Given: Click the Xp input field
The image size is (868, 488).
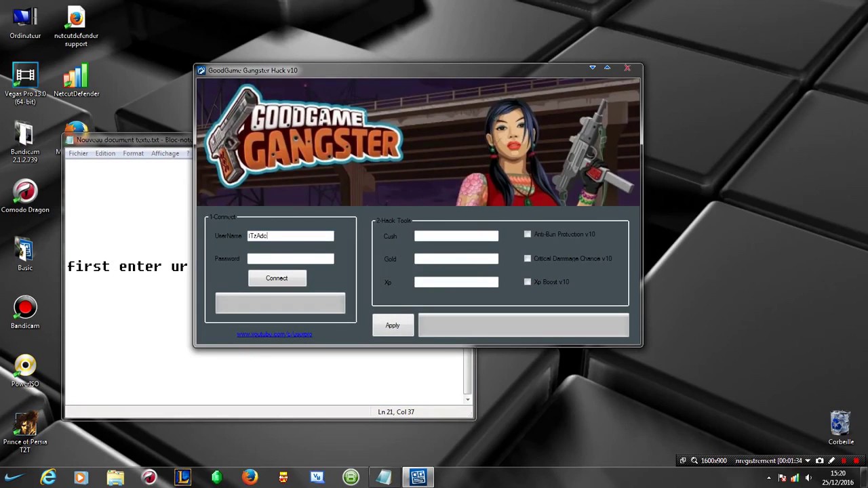Looking at the screenshot, I should pyautogui.click(x=456, y=282).
